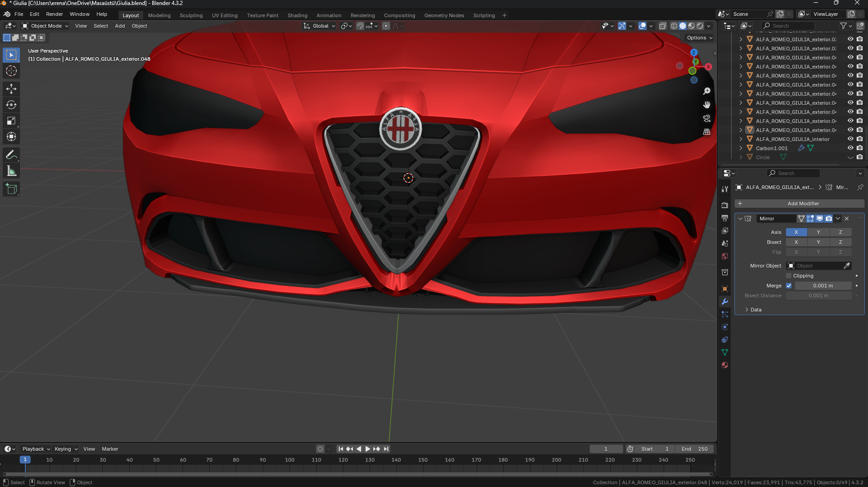Open the File menu

[x=19, y=14]
